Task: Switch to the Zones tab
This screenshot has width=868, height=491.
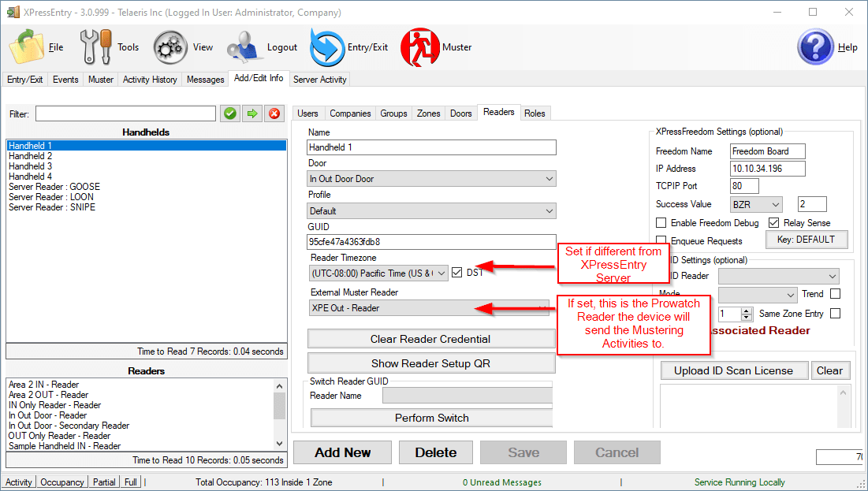Action: 429,113
